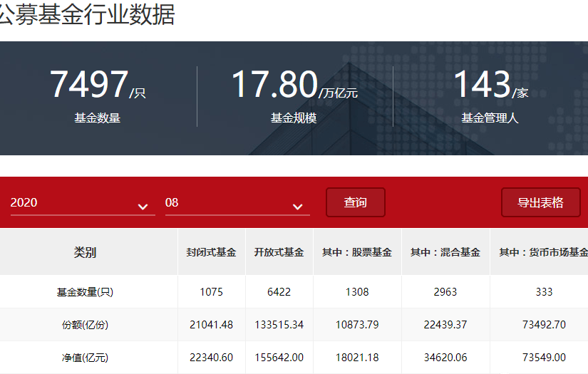
Task: Click the 7497 fund count figure
Action: pyautogui.click(x=89, y=84)
